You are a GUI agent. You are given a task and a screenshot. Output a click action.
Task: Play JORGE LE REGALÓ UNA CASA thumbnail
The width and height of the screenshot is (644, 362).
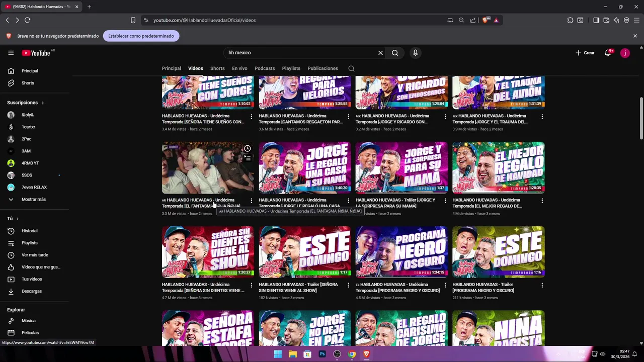coord(304,167)
